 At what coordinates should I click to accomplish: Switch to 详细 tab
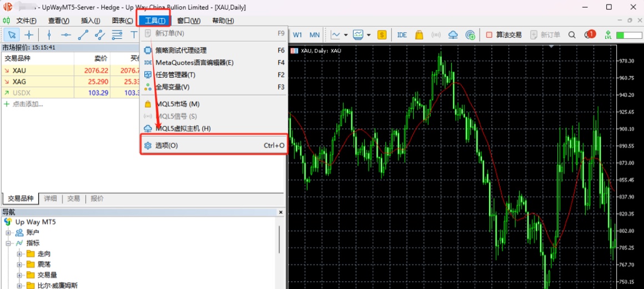click(50, 198)
